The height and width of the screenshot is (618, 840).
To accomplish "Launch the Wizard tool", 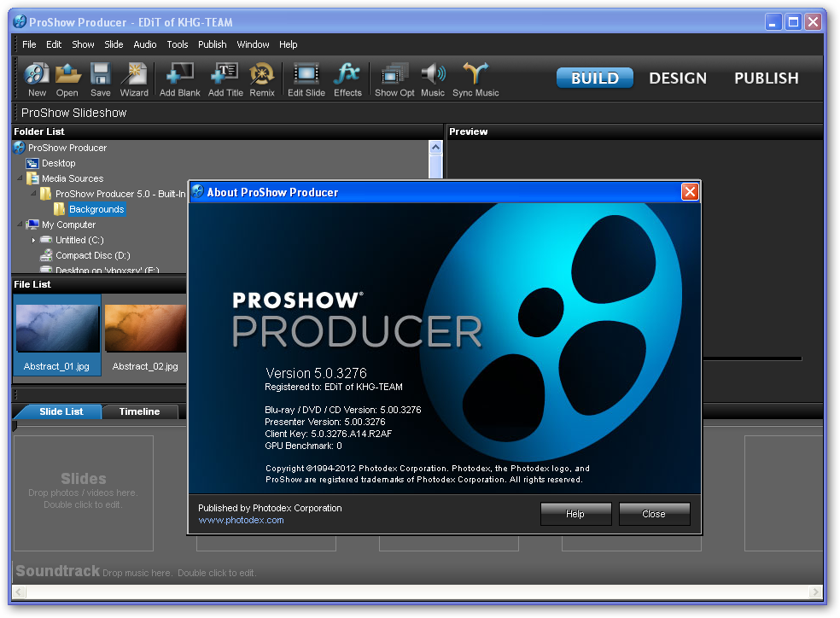I will pyautogui.click(x=134, y=79).
